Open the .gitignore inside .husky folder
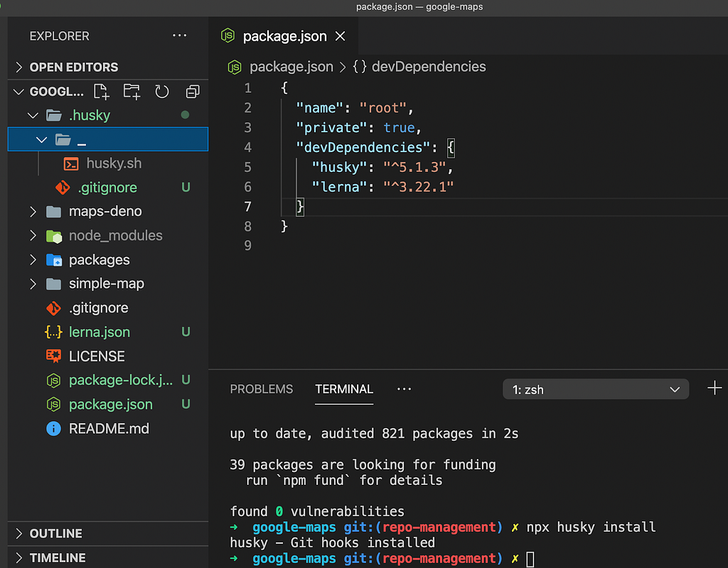The width and height of the screenshot is (728, 568). pos(107,188)
